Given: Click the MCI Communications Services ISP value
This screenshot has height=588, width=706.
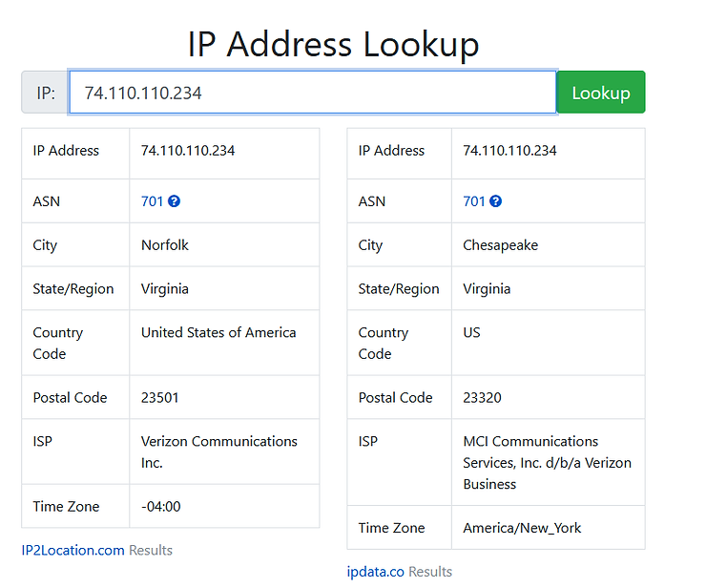Looking at the screenshot, I should (547, 462).
